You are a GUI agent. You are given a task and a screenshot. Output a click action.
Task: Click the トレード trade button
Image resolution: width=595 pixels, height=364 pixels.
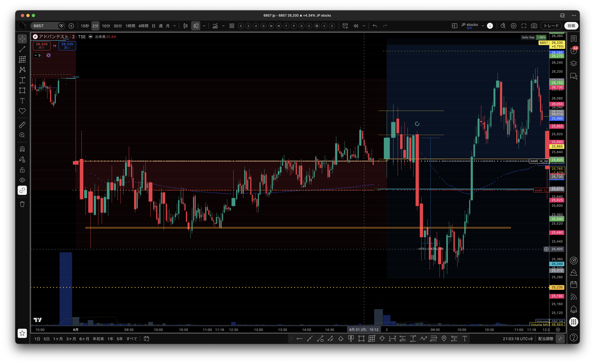pyautogui.click(x=551, y=26)
